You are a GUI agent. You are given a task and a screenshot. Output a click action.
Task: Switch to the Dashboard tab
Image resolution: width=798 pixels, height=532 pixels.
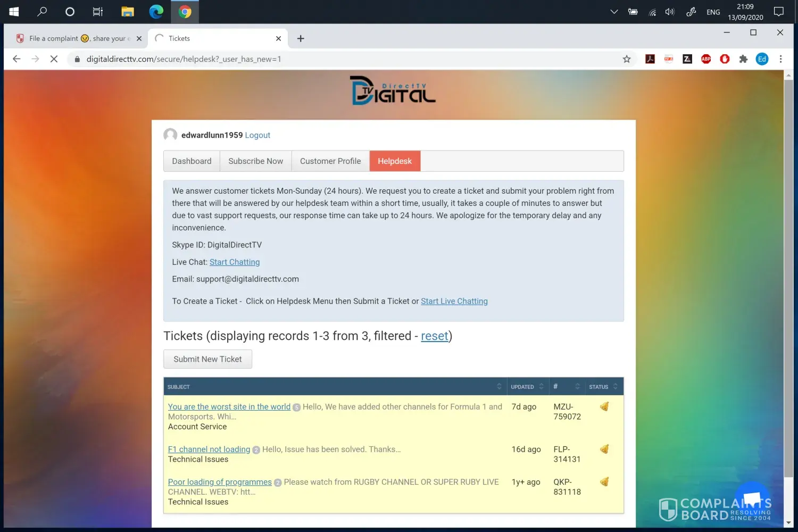point(192,161)
